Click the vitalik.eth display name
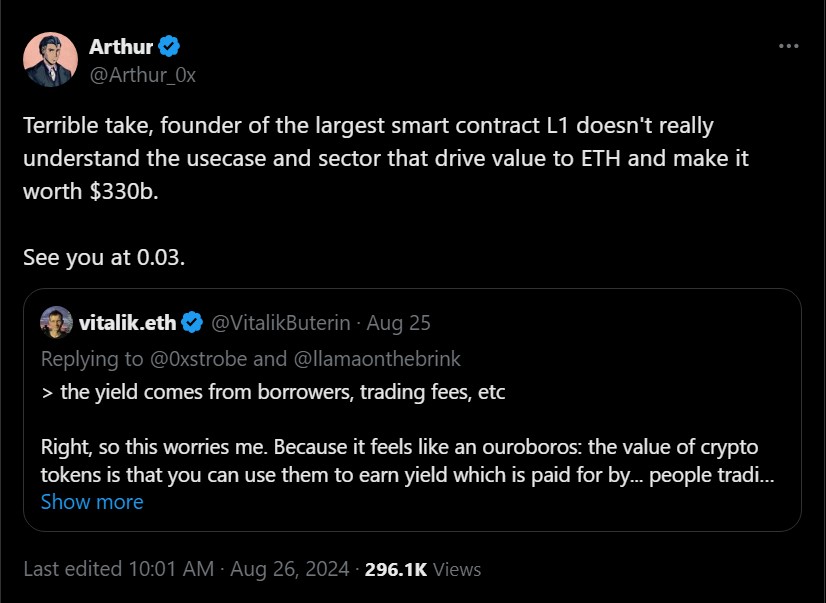Viewport: 826px width, 603px height. (x=127, y=323)
